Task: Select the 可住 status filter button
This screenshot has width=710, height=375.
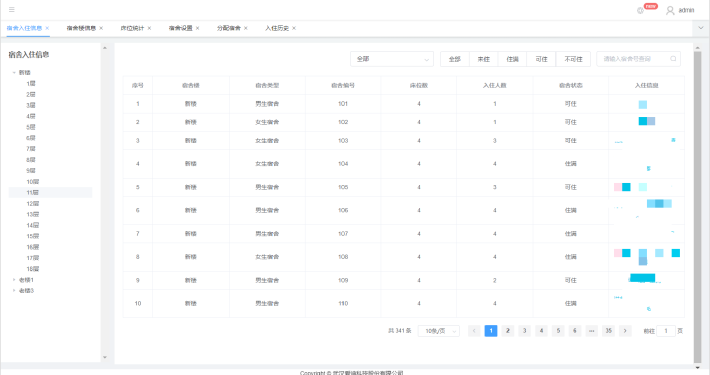Action: (x=542, y=59)
